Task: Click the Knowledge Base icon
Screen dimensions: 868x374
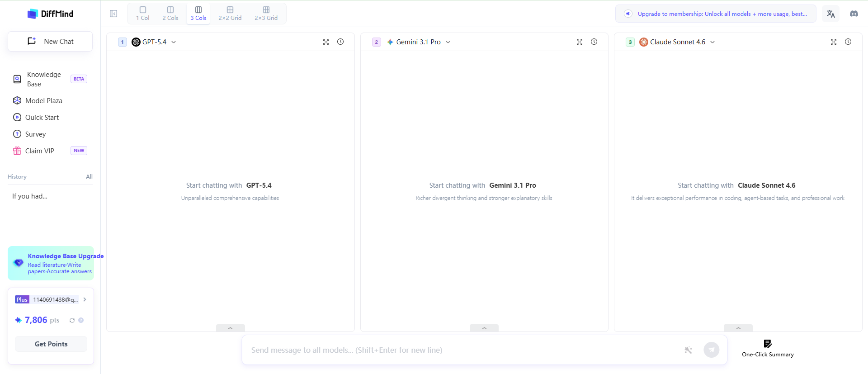Action: [x=17, y=79]
